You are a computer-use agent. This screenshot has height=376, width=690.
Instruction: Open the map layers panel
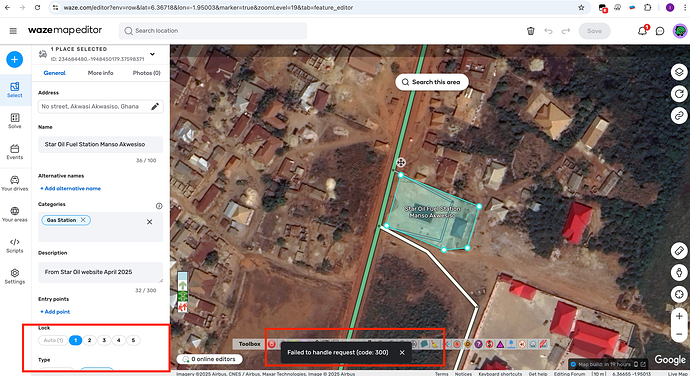[679, 72]
